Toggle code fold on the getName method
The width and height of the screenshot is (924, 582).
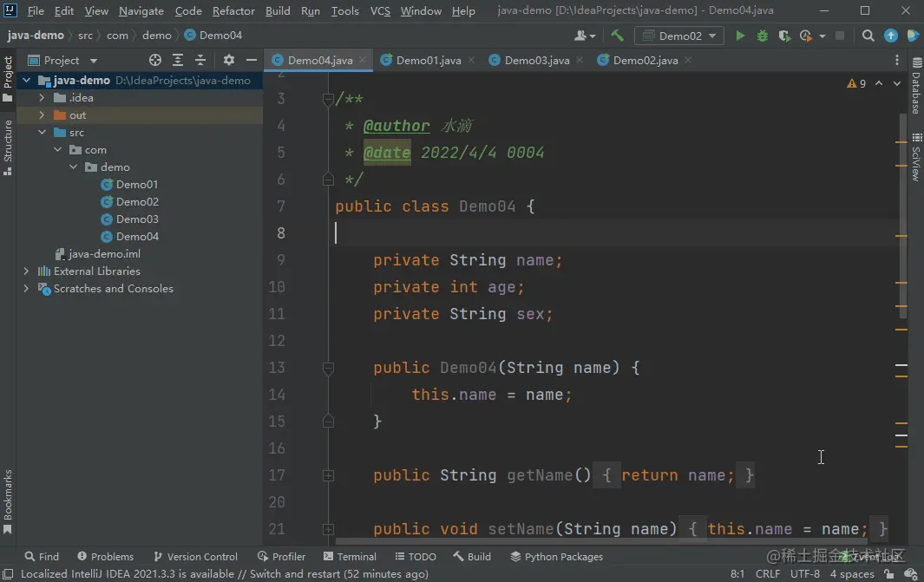[329, 475]
